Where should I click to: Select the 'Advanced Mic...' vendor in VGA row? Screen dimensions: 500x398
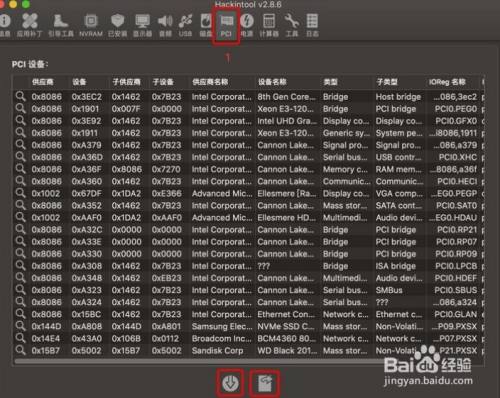click(222, 193)
